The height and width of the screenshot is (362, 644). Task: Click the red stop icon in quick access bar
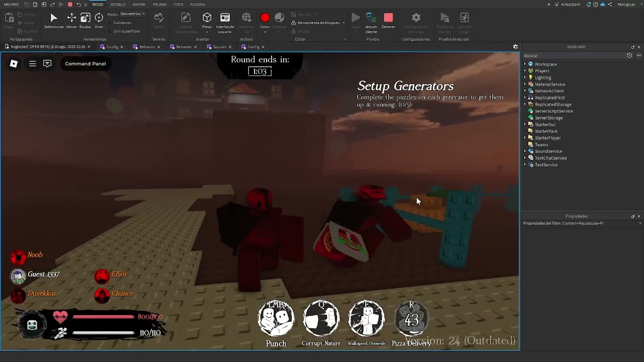coord(70,5)
